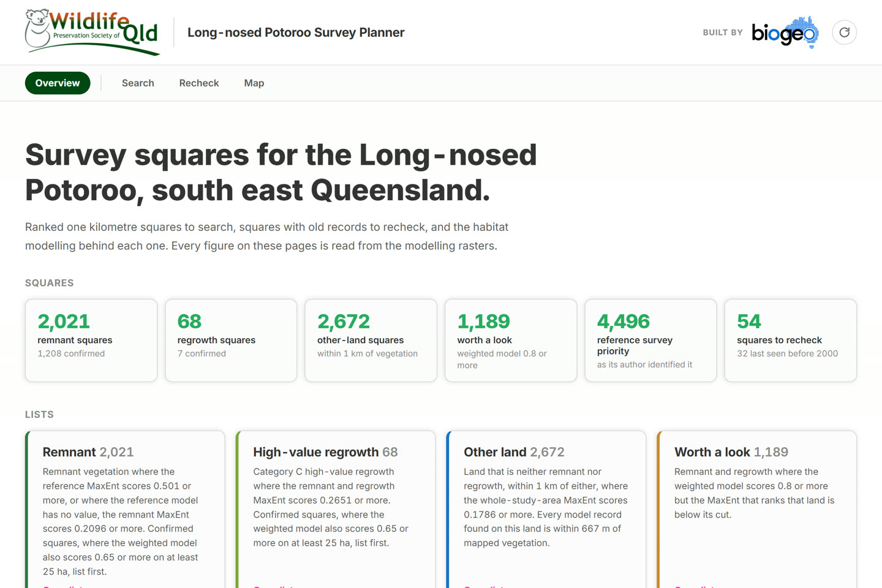Click the 'as its author identified it' text

coord(645,364)
